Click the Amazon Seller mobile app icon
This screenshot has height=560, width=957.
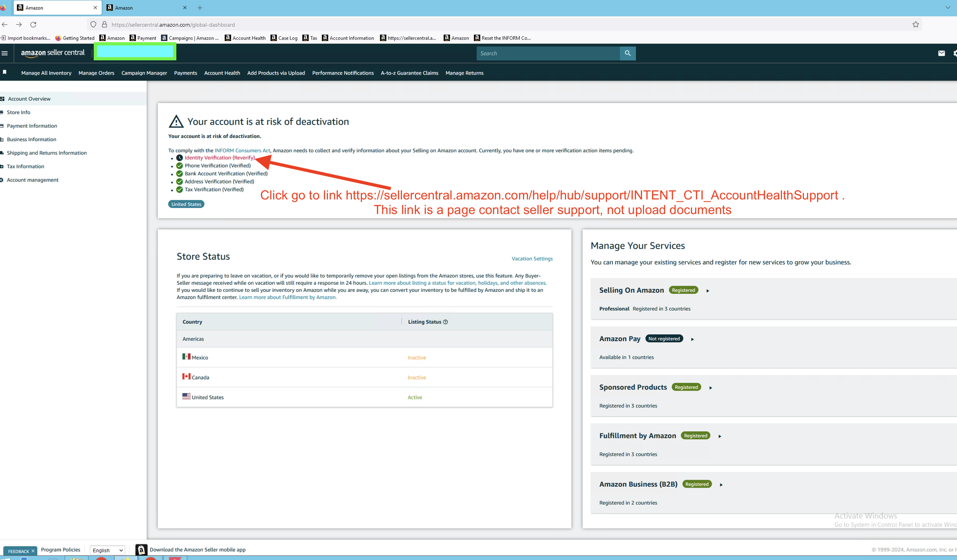tap(141, 550)
